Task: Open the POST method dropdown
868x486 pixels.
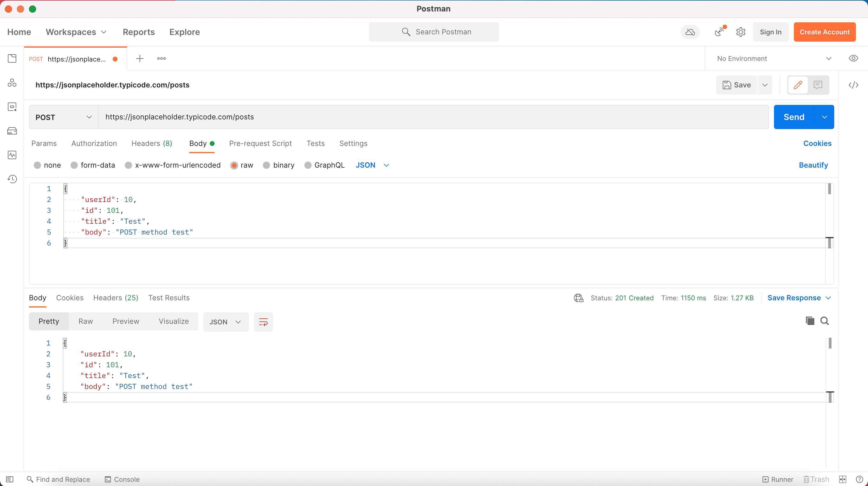Action: click(x=64, y=117)
